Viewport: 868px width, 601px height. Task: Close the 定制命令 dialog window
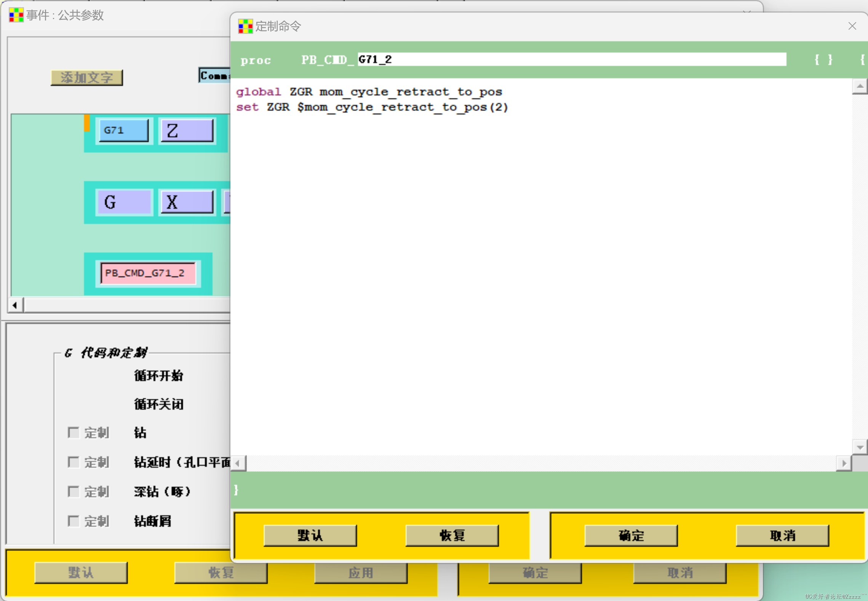point(852,26)
